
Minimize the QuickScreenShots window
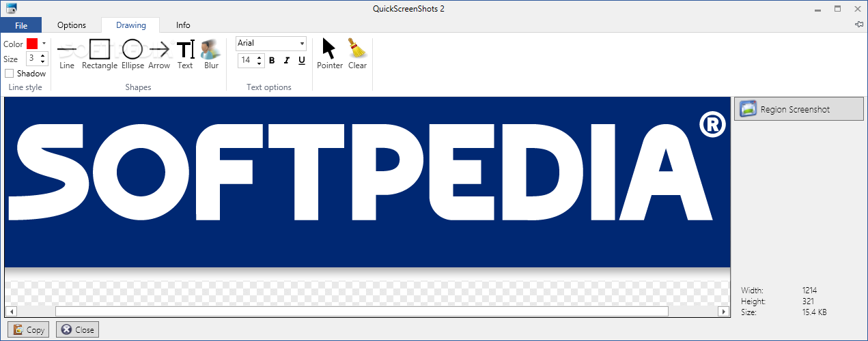pos(818,8)
